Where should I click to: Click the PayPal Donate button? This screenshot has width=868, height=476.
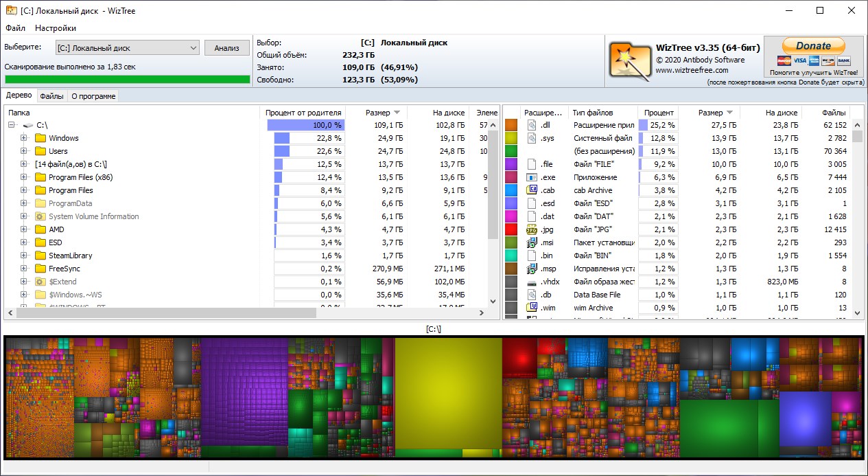pyautogui.click(x=813, y=46)
